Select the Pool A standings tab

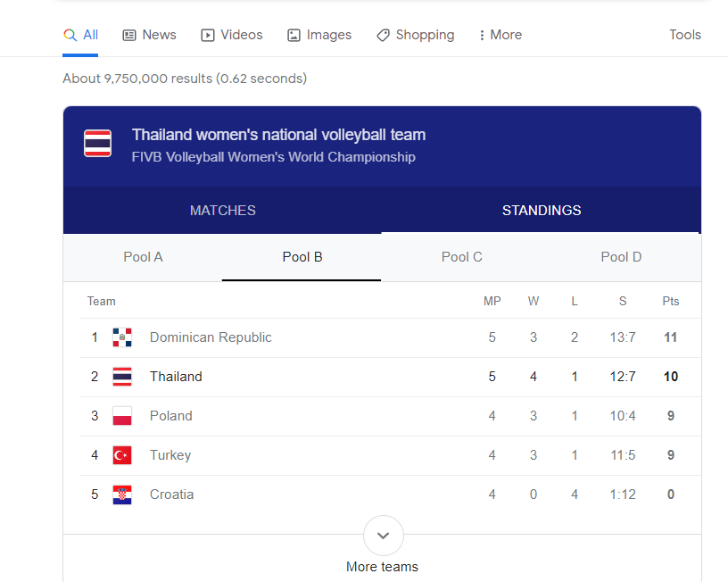click(143, 257)
